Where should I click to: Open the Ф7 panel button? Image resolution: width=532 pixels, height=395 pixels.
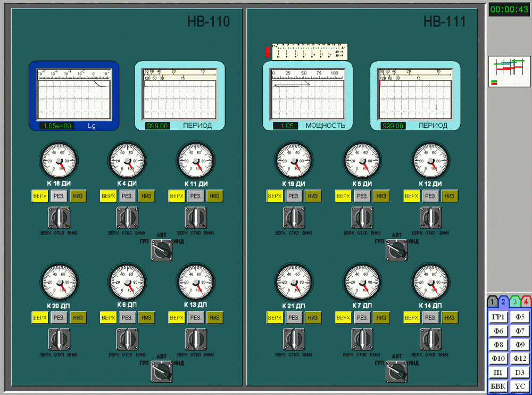point(520,331)
